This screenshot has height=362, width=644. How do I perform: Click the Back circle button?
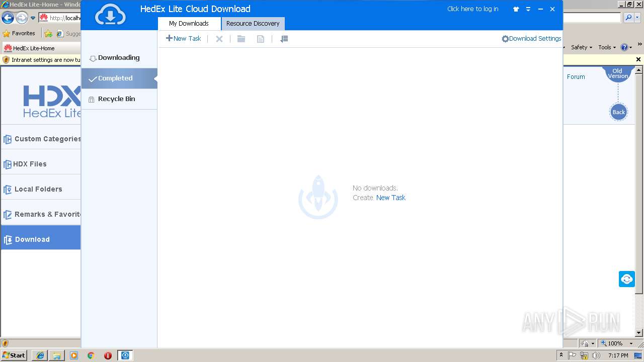[619, 112]
